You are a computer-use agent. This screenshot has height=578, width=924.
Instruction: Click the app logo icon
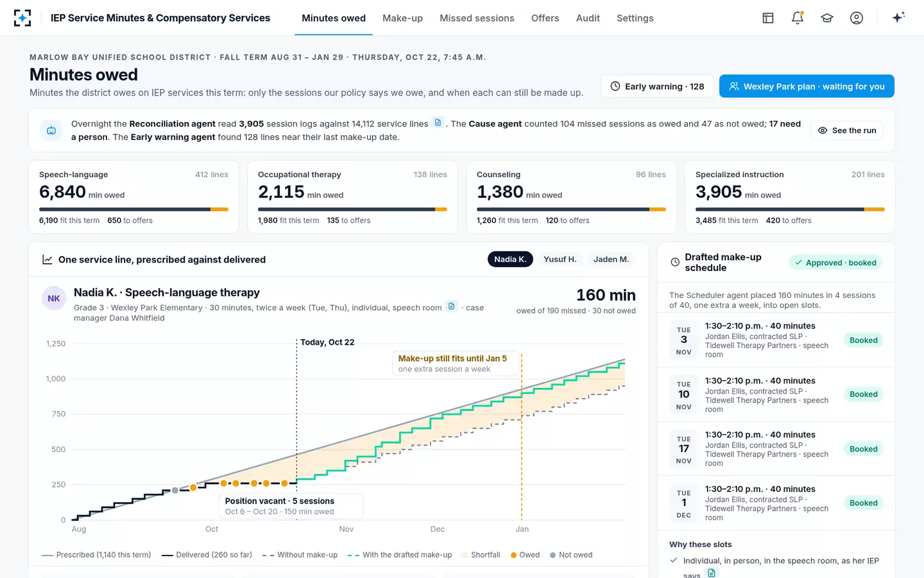(22, 18)
